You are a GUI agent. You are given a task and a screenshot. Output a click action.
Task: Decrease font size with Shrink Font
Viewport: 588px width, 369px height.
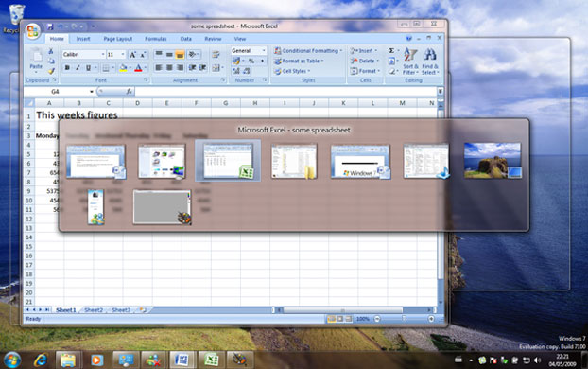(x=143, y=55)
